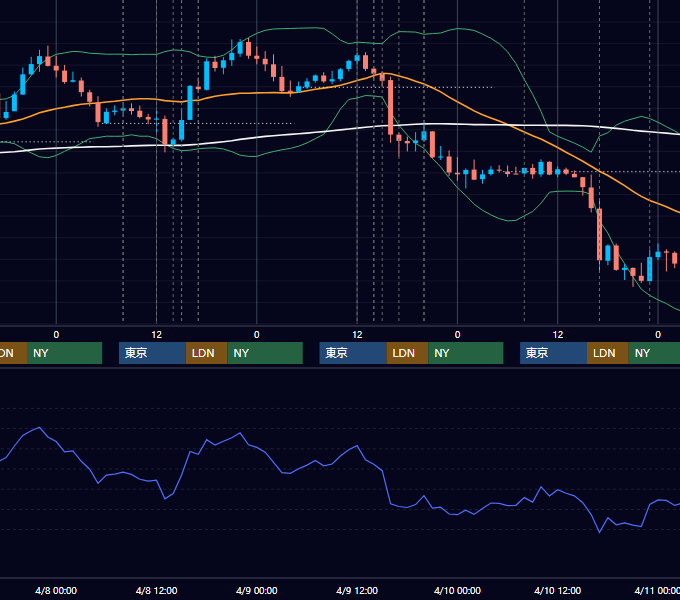Select the NY session block ending at 4/9 00:00
The width and height of the screenshot is (680, 600).
coord(265,353)
